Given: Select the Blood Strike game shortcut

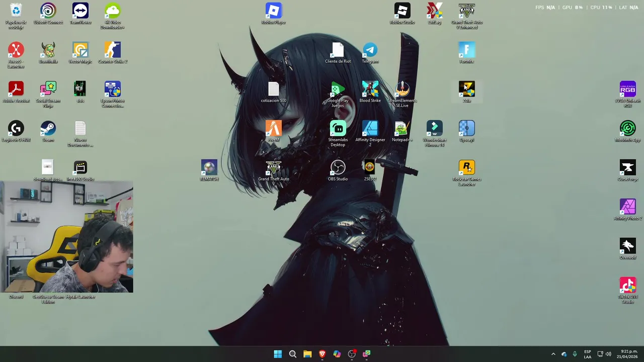Looking at the screenshot, I should pos(370,92).
